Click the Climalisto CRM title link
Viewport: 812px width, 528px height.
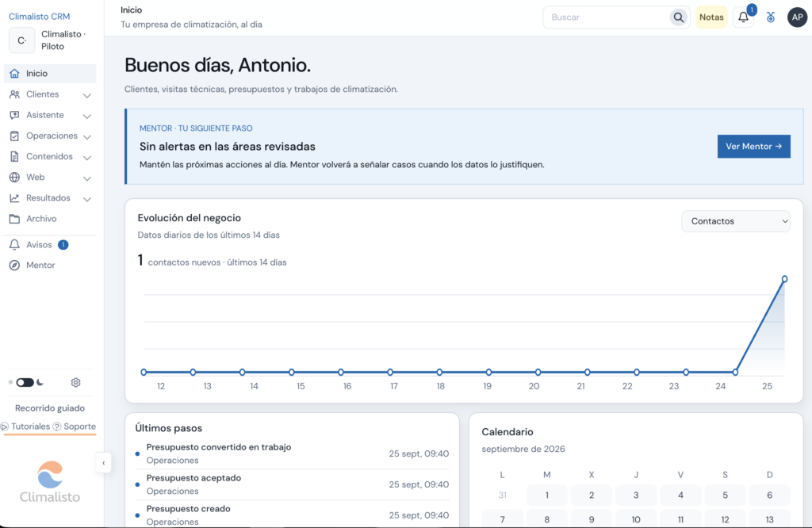pos(40,17)
